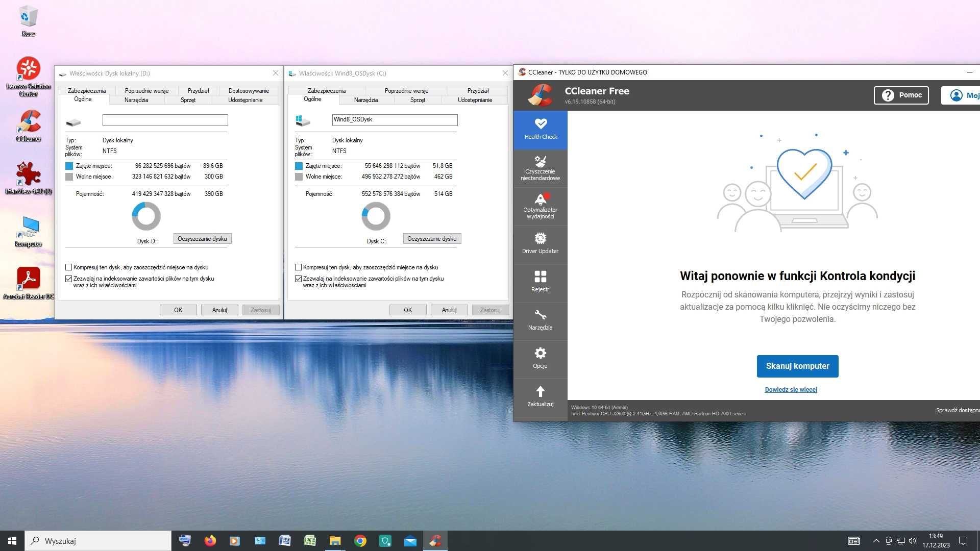Open Przydział tab in D: properties

[x=198, y=91]
